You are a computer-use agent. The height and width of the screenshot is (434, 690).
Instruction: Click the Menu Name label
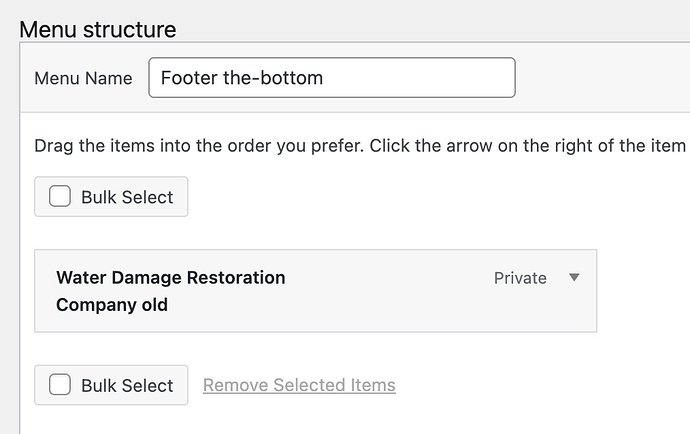tap(83, 78)
